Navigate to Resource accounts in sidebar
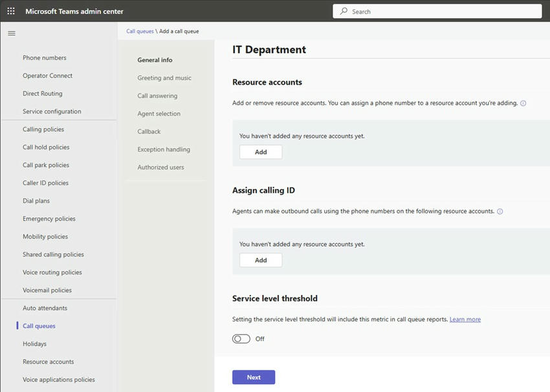The width and height of the screenshot is (550, 392). point(48,362)
